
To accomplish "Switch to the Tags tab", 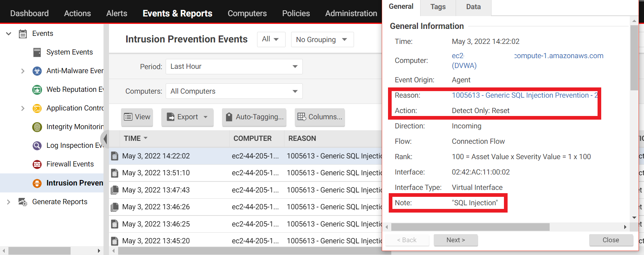I will (438, 7).
